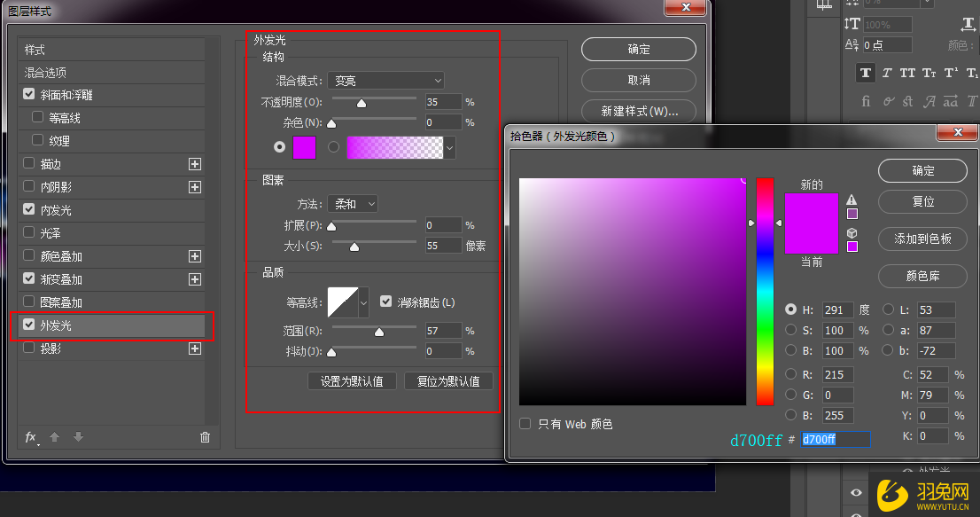
Task: Move effect up with the up arrow
Action: tap(54, 437)
